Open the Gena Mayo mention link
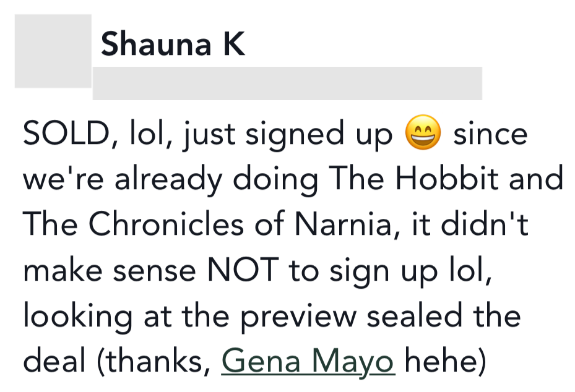 (308, 361)
